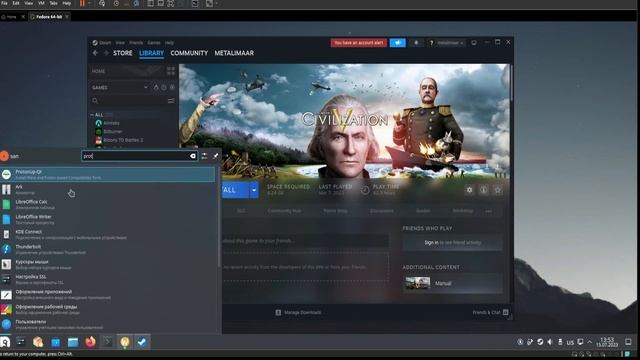Open the Guides tab
640x360 pixels.
click(423, 211)
